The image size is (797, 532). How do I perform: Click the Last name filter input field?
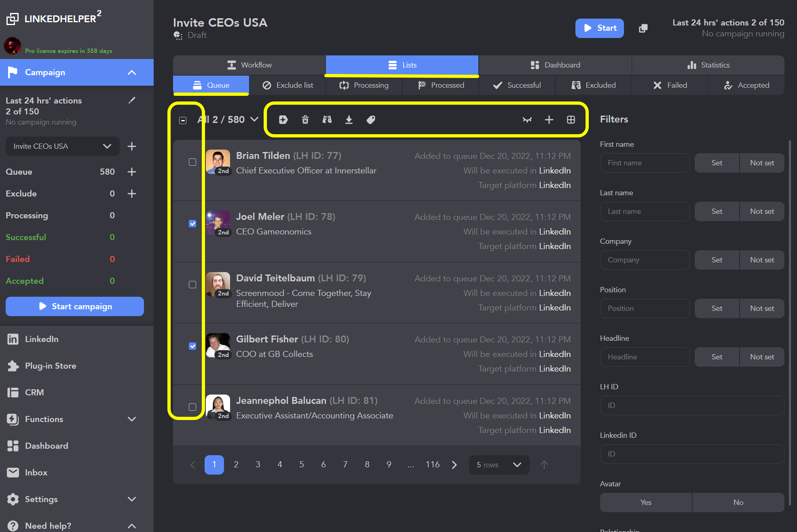pos(645,211)
